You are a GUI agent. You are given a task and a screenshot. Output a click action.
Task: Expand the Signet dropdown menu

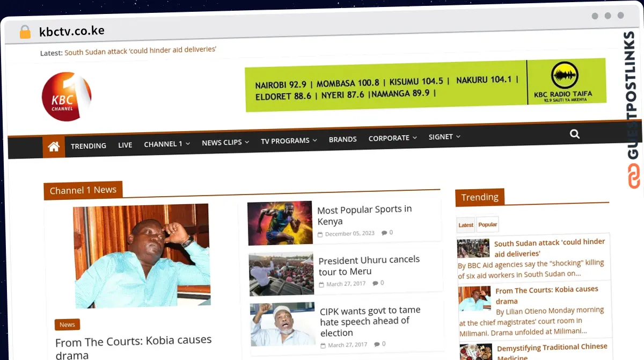click(x=444, y=136)
